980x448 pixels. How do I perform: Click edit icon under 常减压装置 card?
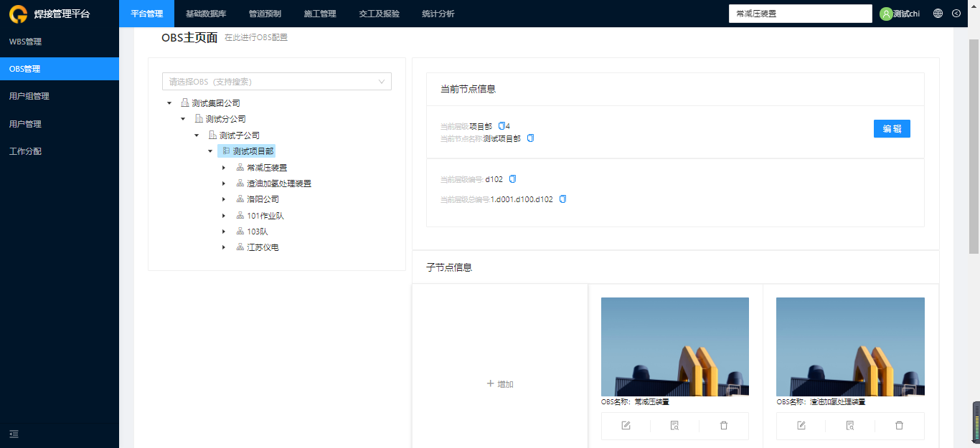click(x=626, y=426)
